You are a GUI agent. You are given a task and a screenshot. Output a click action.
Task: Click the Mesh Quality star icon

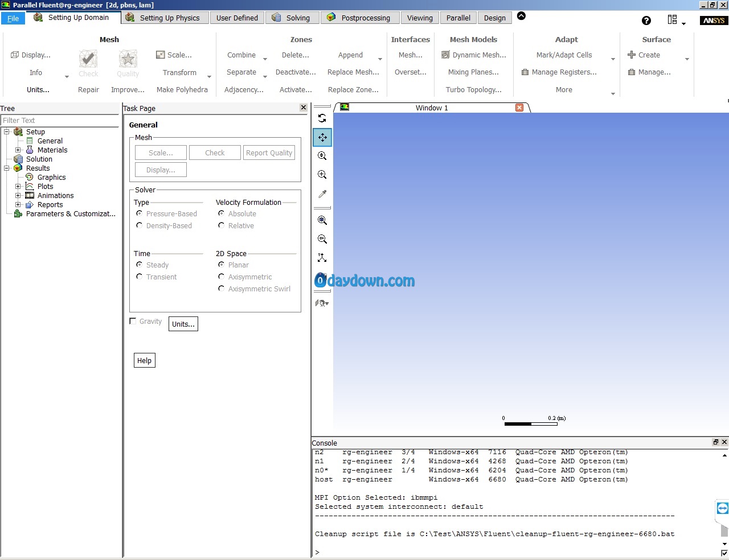pyautogui.click(x=128, y=59)
